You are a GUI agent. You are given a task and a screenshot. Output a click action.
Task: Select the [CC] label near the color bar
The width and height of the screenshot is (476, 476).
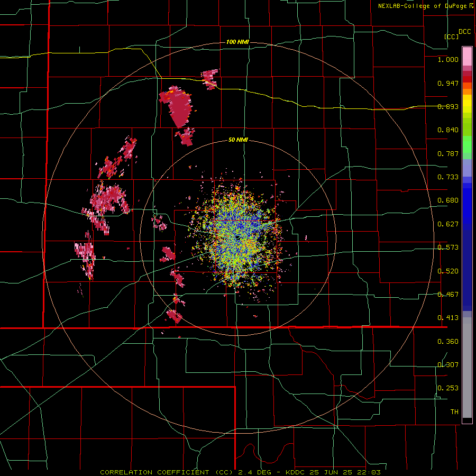452,36
